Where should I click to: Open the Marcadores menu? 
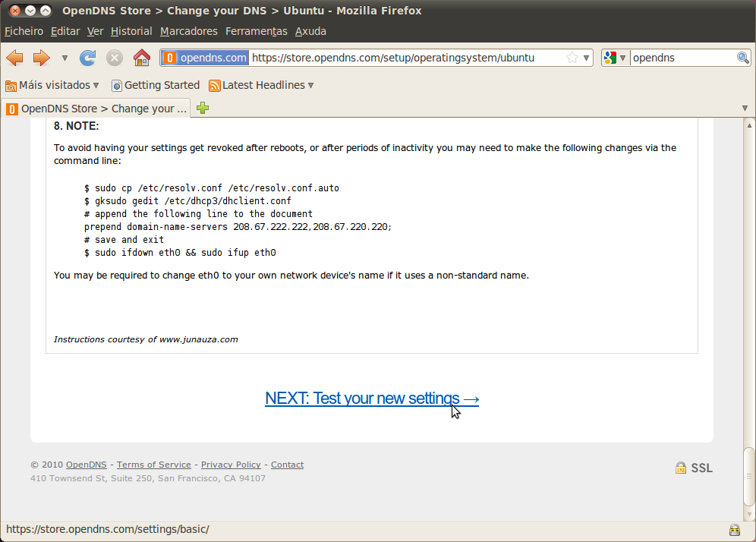point(188,31)
